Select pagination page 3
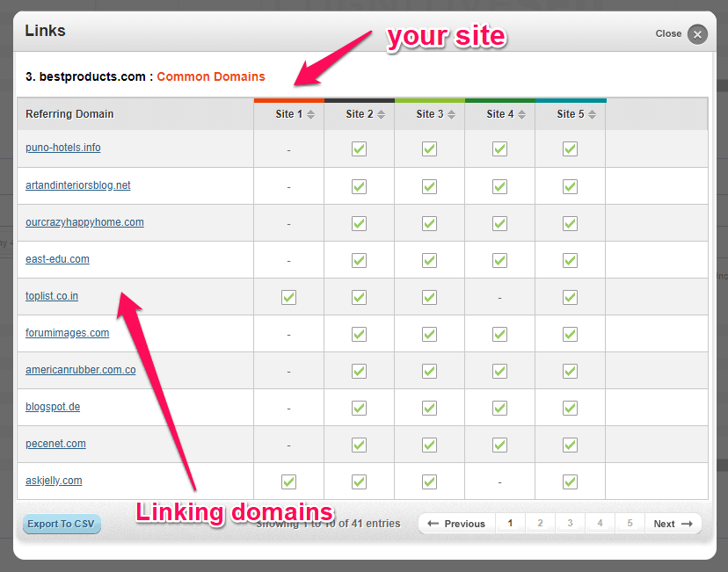Viewport: 728px width, 572px height. coord(570,524)
